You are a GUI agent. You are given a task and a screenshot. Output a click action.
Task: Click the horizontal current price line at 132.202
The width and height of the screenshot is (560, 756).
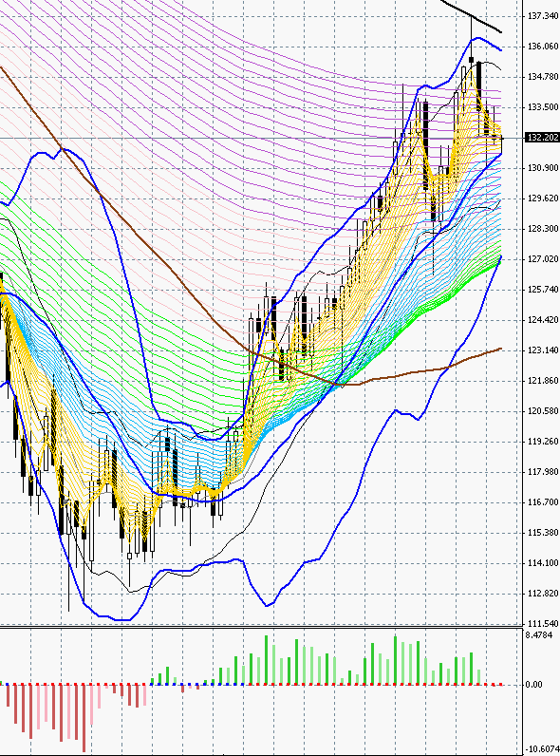pyautogui.click(x=260, y=139)
